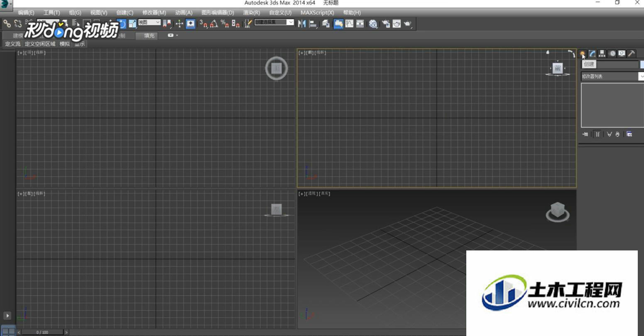Open the Schematic View
The width and height of the screenshot is (644, 336).
pos(360,24)
